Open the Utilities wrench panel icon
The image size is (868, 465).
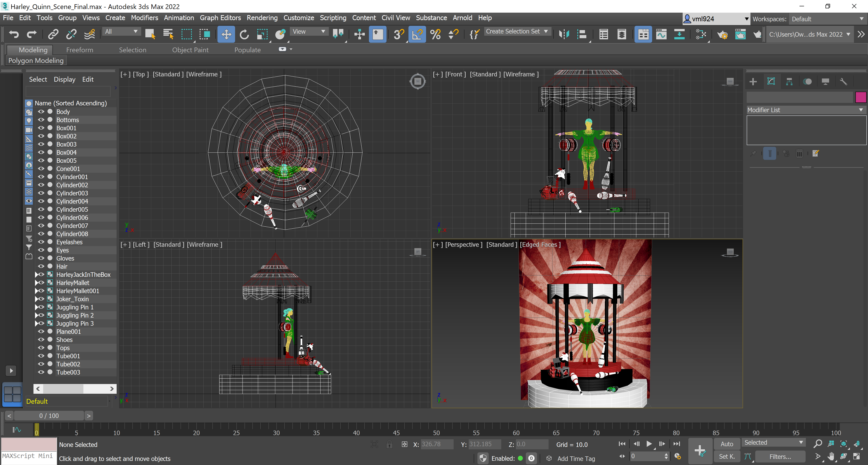click(843, 82)
